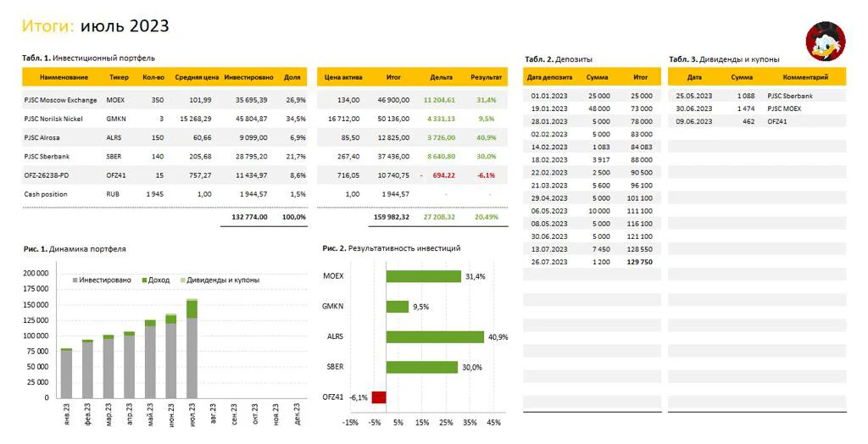Click the deposit sum 7 450
The width and height of the screenshot is (868, 444).
point(601,250)
